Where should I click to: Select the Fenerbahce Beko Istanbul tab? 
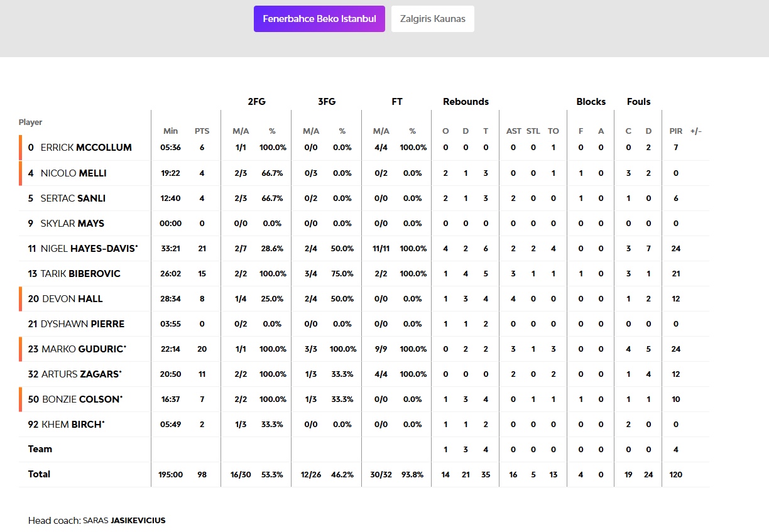tap(319, 19)
